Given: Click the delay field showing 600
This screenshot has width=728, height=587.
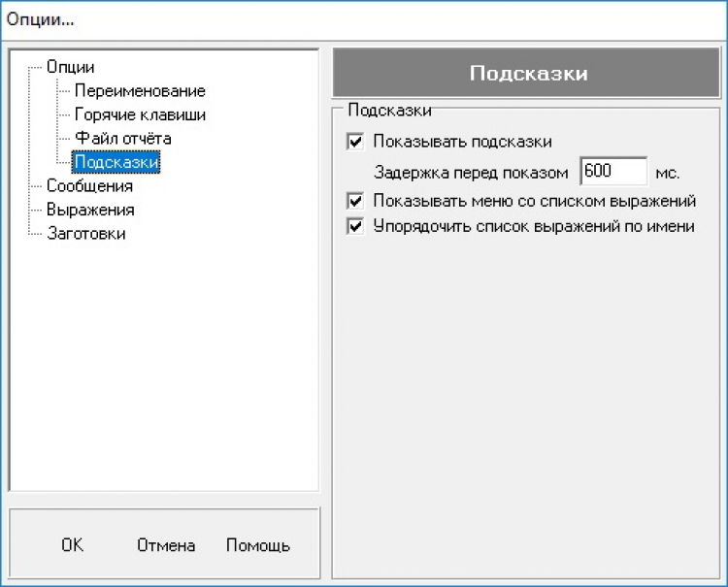Looking at the screenshot, I should click(x=612, y=172).
